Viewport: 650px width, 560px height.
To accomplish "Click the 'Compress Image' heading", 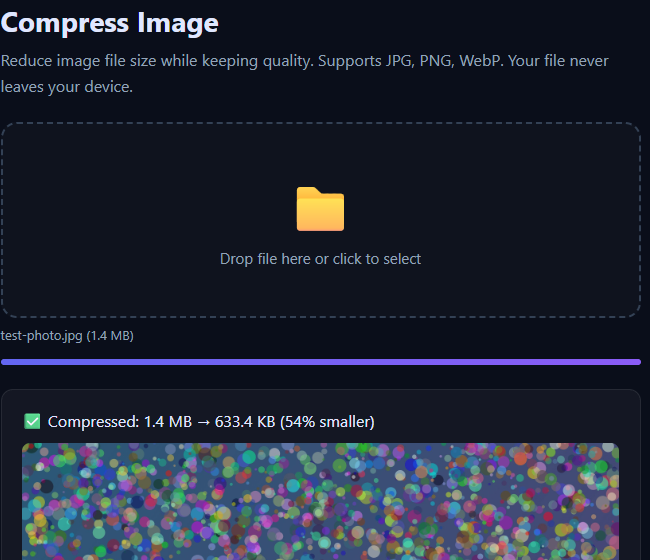I will [109, 23].
